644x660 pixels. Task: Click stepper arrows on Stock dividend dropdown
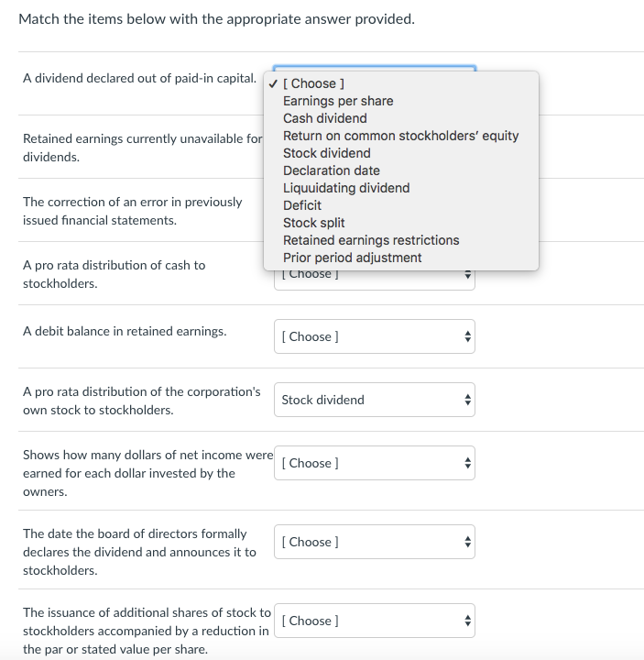pyautogui.click(x=467, y=400)
